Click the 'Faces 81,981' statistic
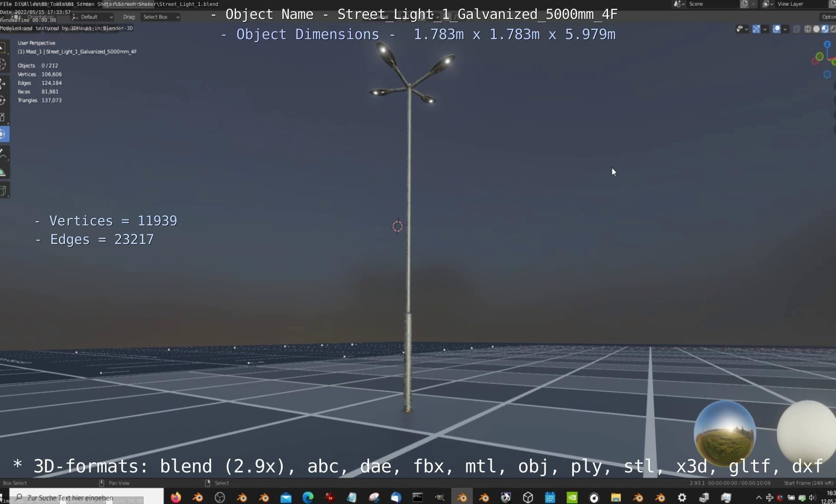The width and height of the screenshot is (836, 504). coord(38,91)
